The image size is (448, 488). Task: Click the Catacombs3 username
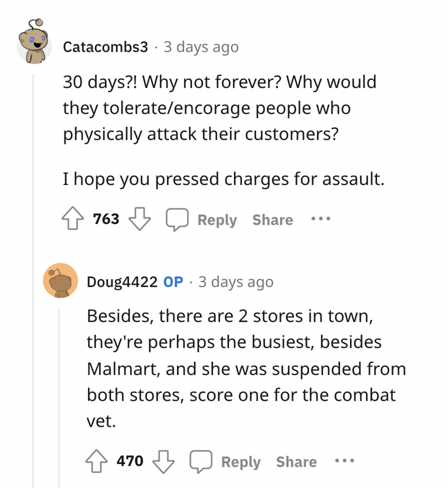pyautogui.click(x=105, y=47)
